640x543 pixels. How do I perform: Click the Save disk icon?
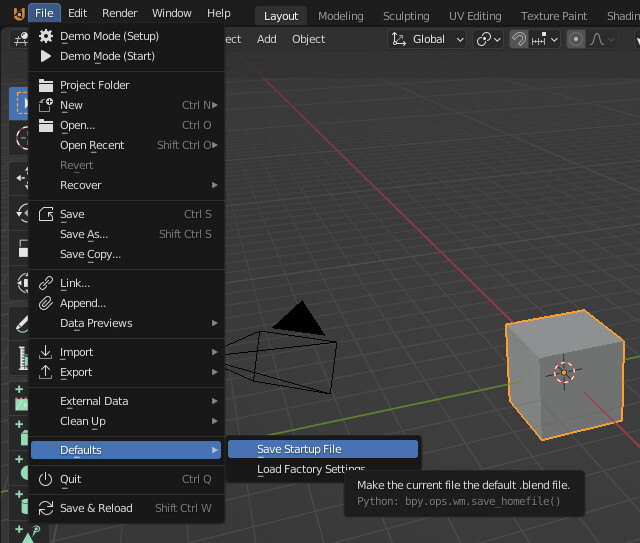[x=46, y=214]
